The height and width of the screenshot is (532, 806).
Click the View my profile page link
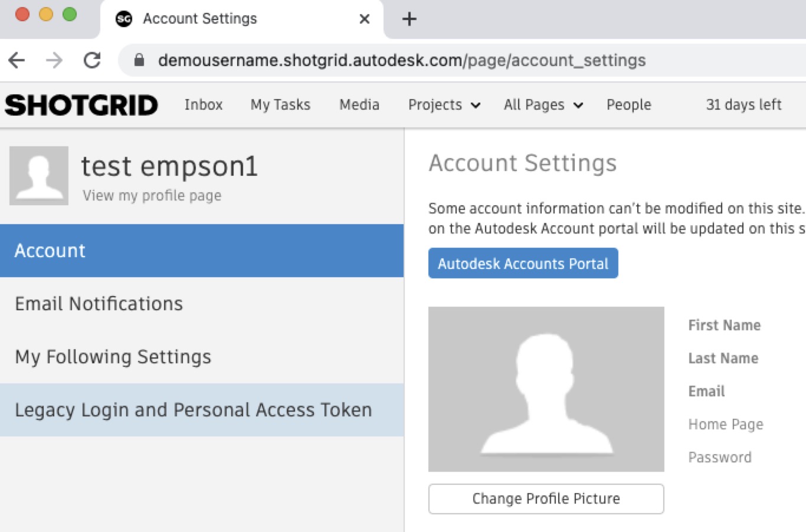click(152, 196)
